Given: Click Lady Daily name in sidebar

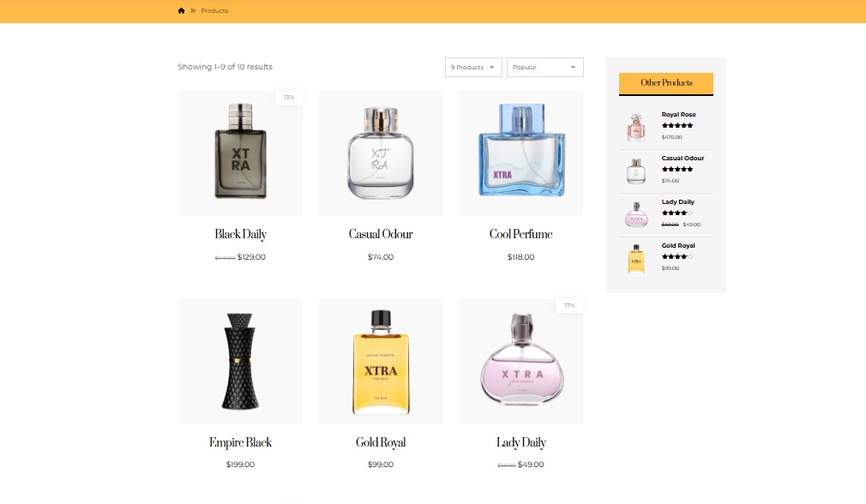Looking at the screenshot, I should pyautogui.click(x=677, y=202).
